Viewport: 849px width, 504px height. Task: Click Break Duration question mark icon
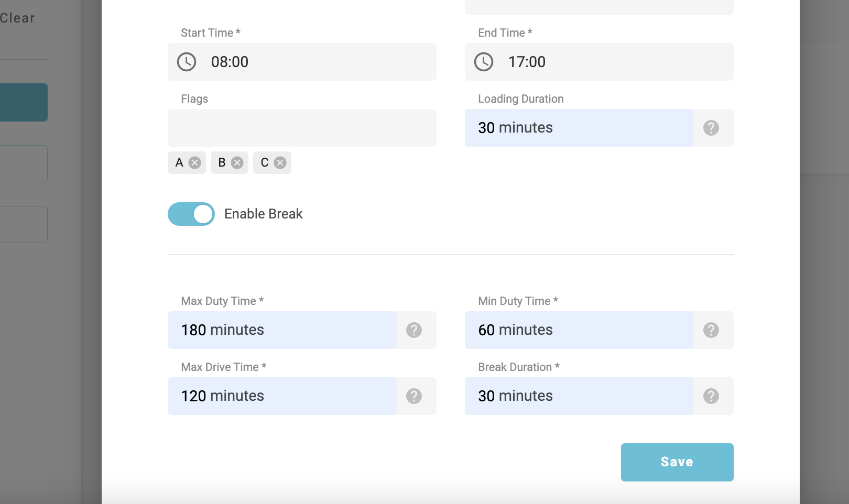click(x=711, y=396)
